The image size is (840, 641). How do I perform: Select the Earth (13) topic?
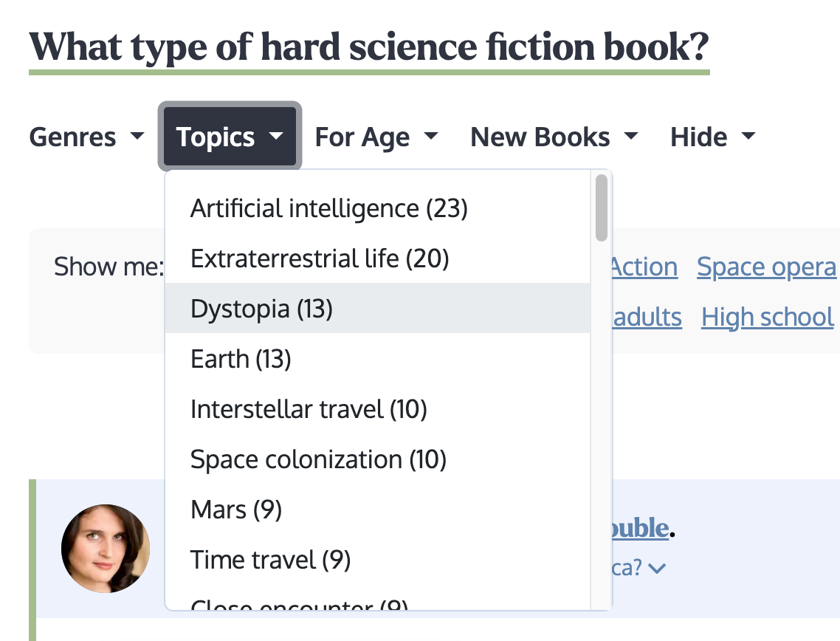point(378,359)
